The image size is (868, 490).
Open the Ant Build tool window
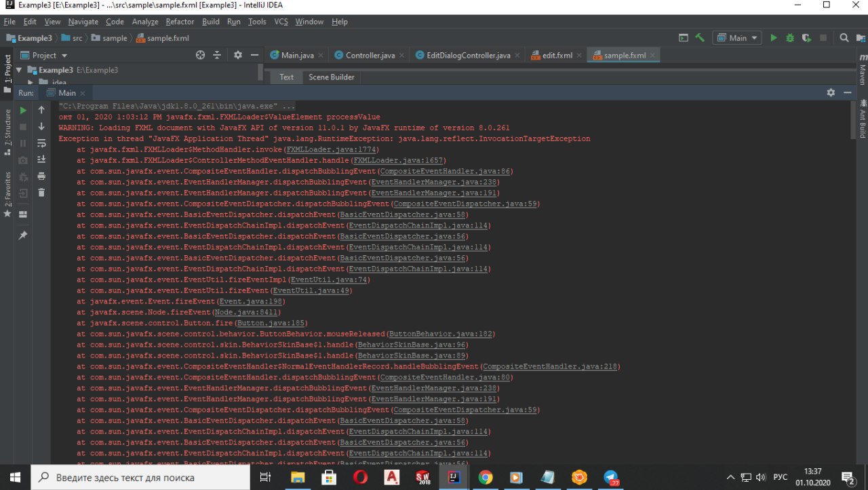coord(862,118)
